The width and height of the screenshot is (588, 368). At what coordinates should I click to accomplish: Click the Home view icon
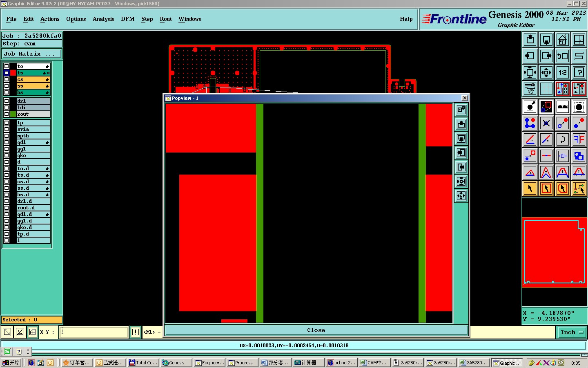(x=563, y=40)
